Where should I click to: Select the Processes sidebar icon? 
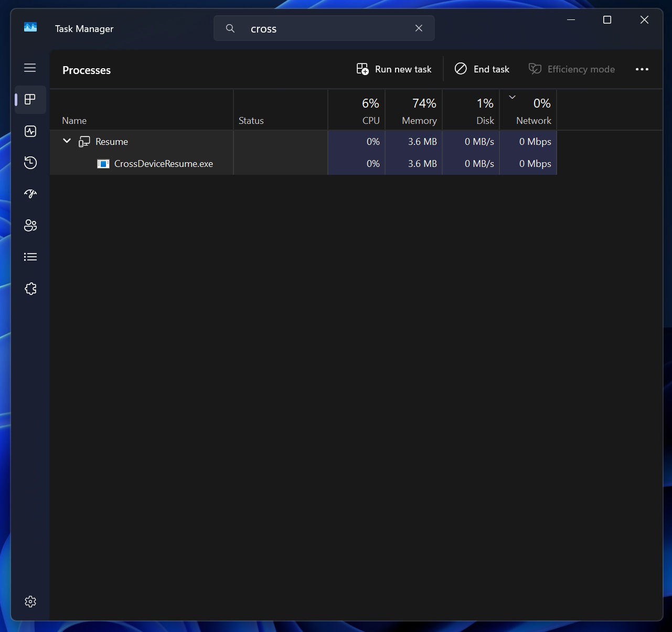30,100
